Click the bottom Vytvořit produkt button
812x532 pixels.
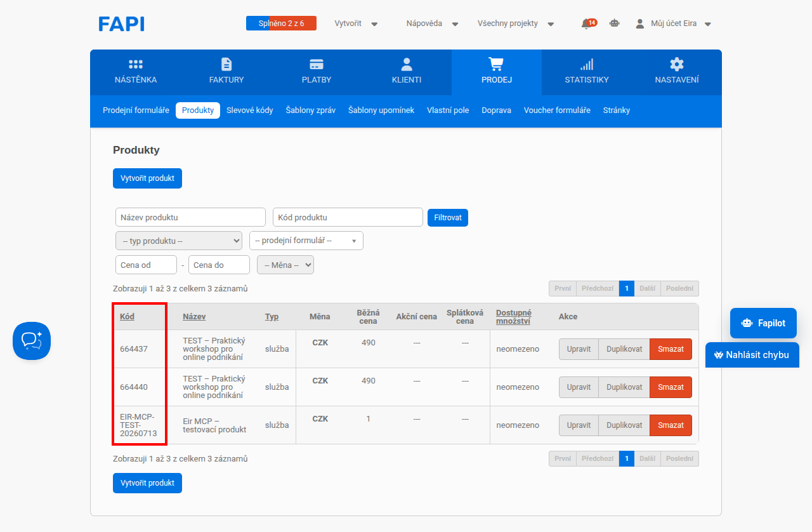tap(147, 483)
